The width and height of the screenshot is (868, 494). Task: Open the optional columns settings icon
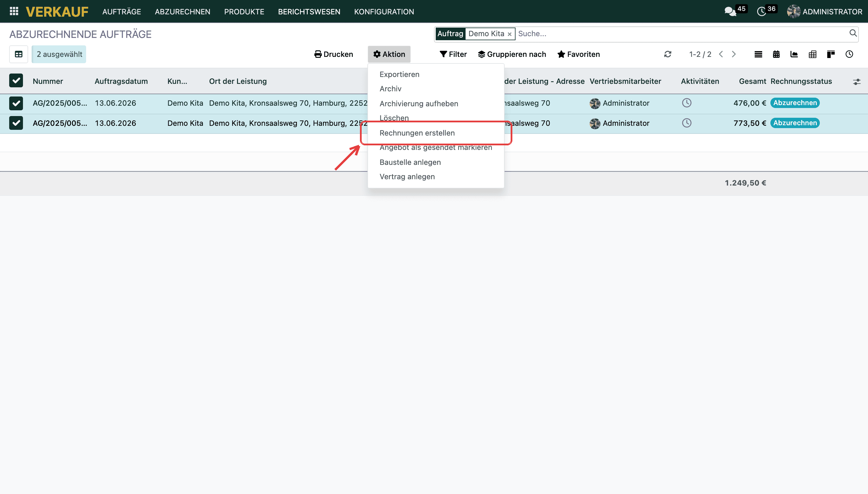click(857, 82)
